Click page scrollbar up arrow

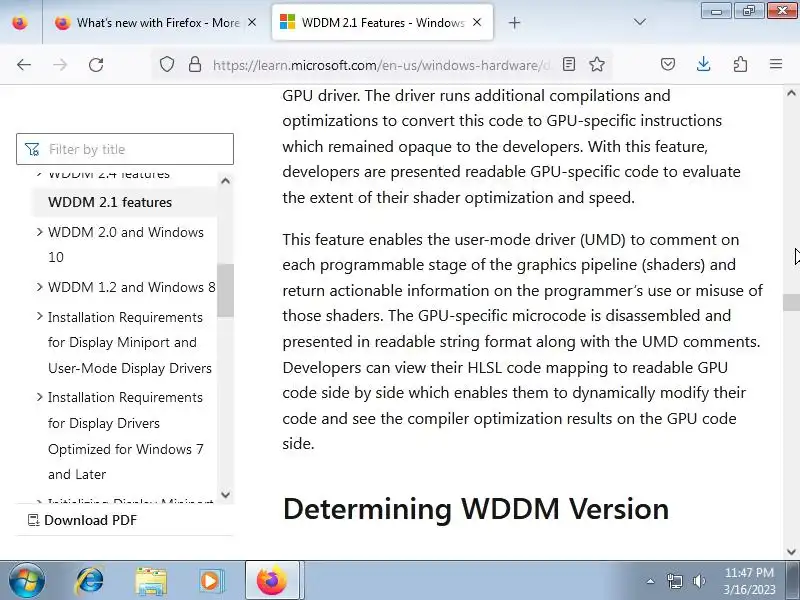click(x=791, y=93)
